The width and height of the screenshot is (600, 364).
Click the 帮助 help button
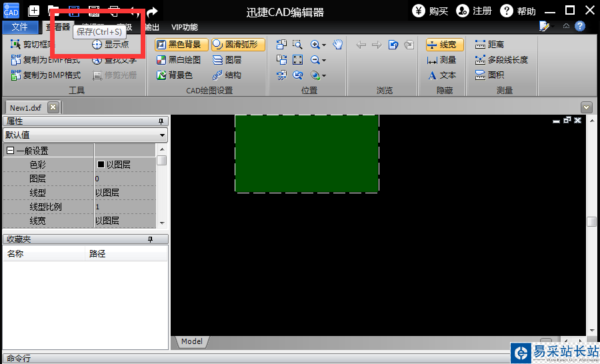click(518, 11)
